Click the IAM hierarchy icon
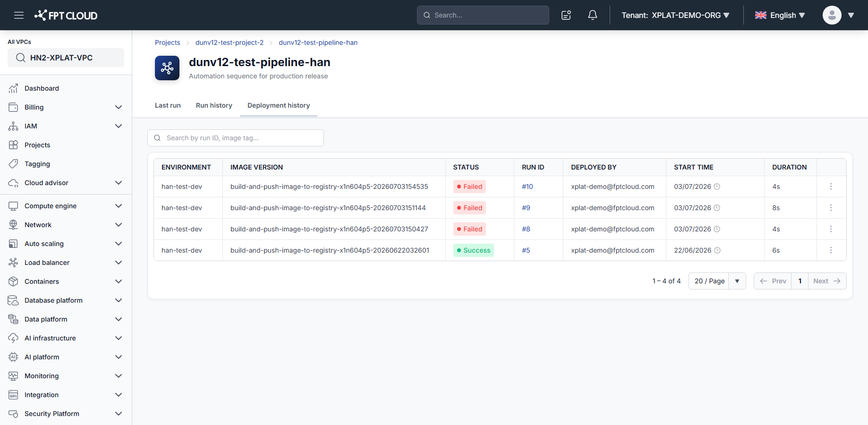The height and width of the screenshot is (425, 868). click(x=13, y=126)
